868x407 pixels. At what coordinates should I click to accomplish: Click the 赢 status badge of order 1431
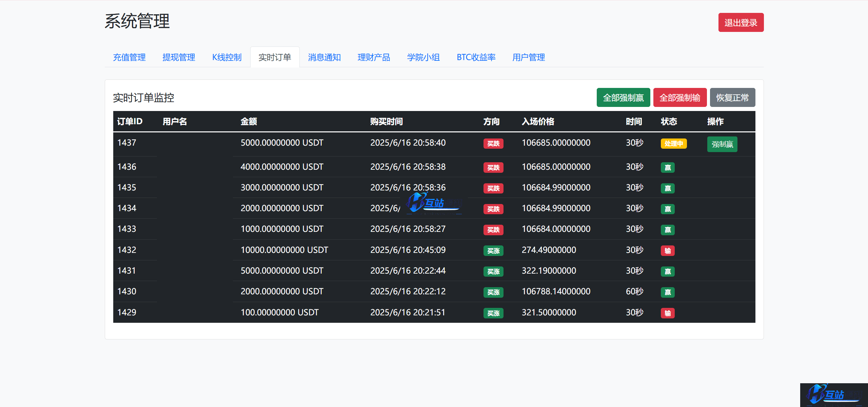(x=668, y=272)
